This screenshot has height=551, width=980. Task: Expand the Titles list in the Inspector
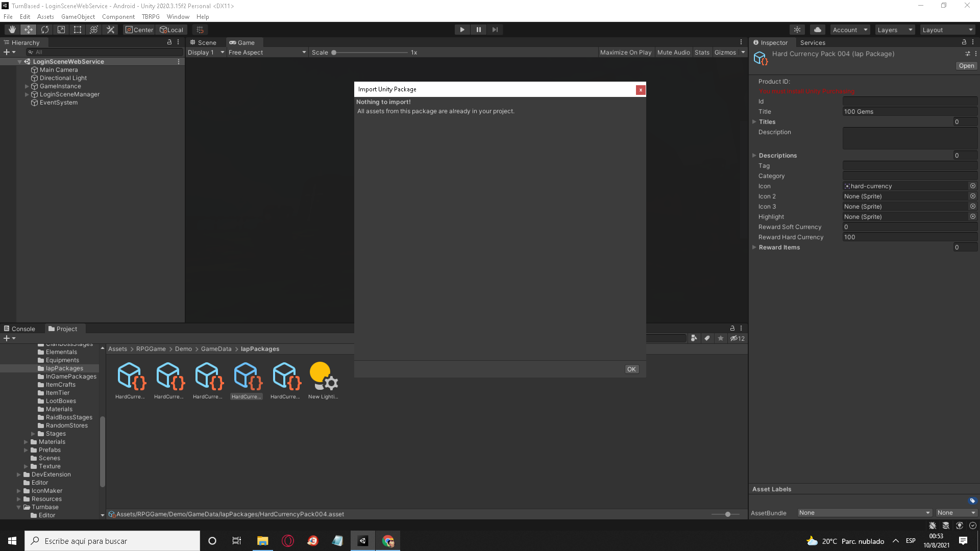pos(754,121)
